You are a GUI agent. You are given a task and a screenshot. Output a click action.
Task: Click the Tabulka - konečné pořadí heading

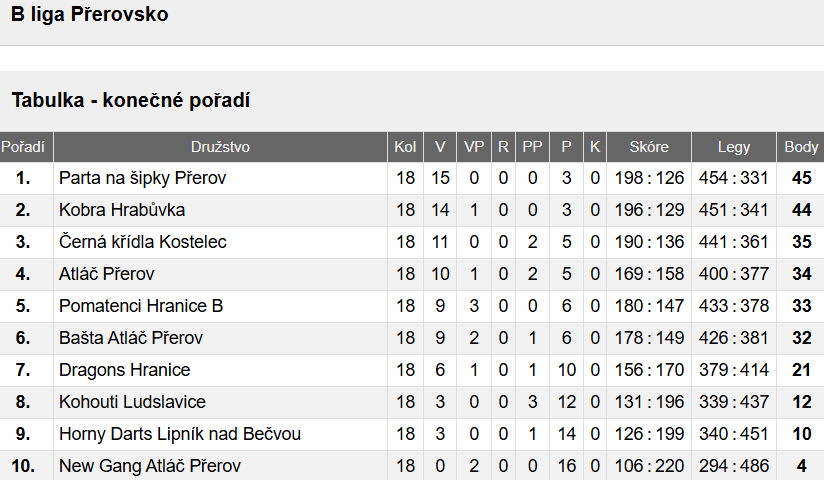pyautogui.click(x=131, y=100)
